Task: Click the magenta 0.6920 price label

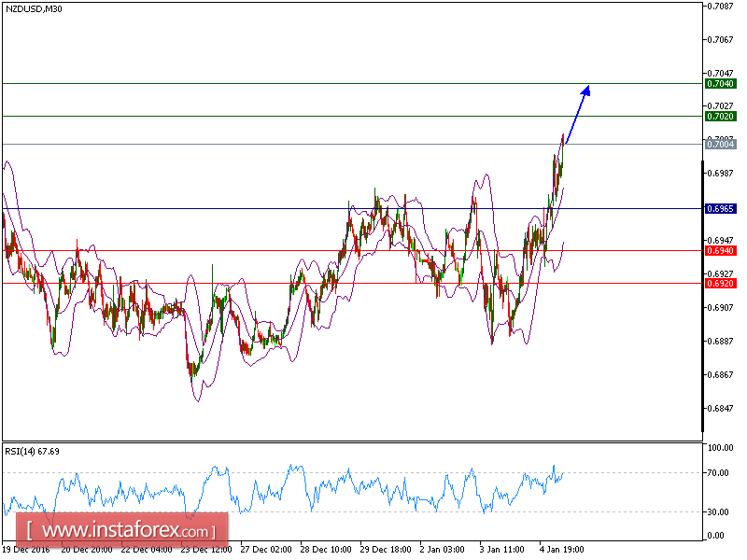Action: (720, 282)
